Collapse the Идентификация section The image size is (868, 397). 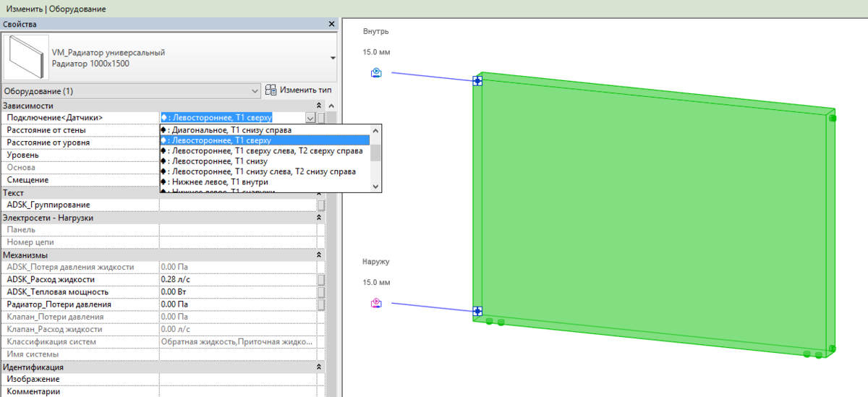(x=320, y=367)
